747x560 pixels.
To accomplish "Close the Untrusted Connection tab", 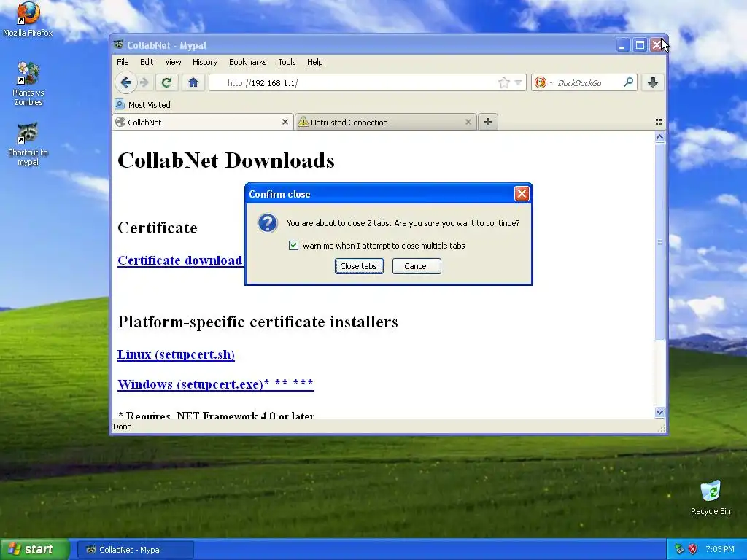I will 468,122.
